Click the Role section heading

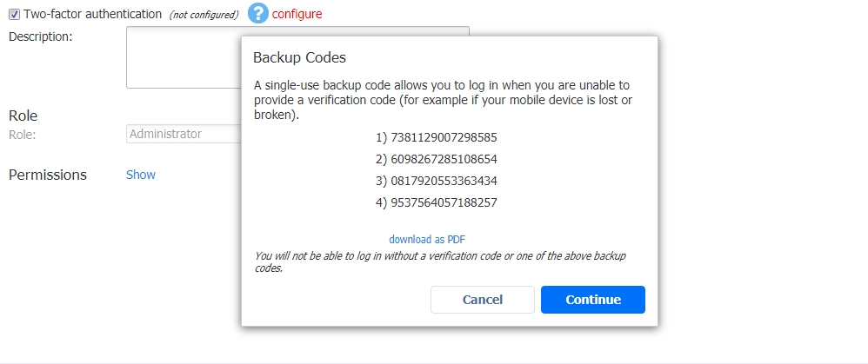(23, 116)
